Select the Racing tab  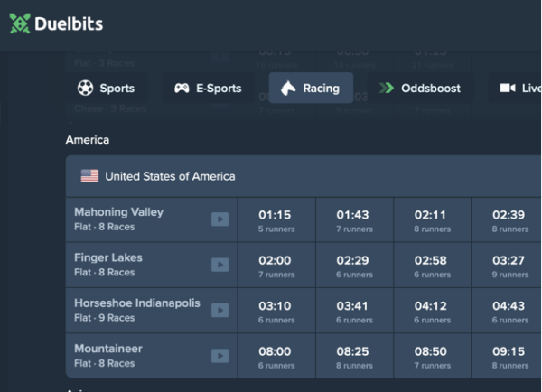point(311,89)
